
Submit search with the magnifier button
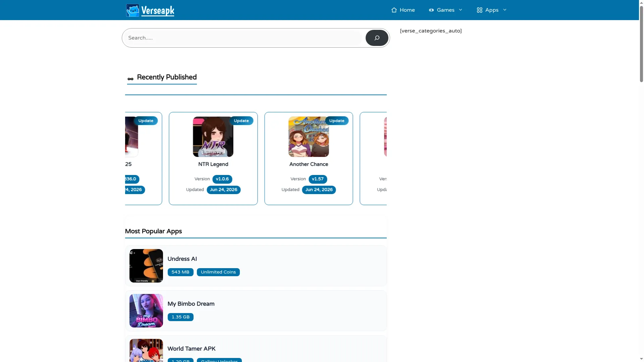[x=377, y=38]
